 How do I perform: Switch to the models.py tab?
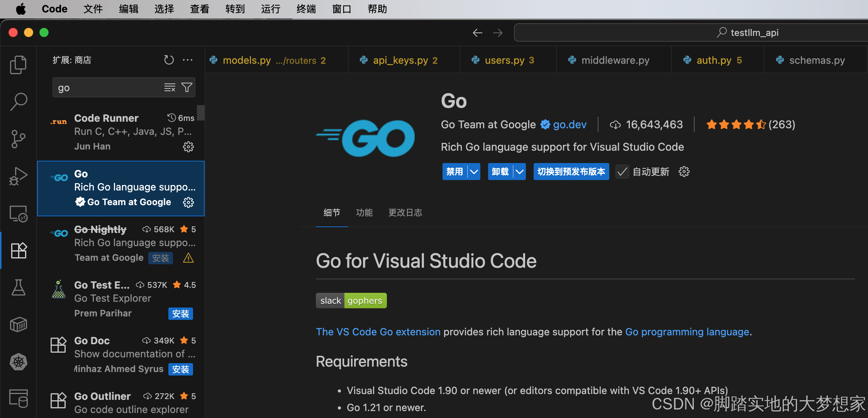pyautogui.click(x=276, y=60)
